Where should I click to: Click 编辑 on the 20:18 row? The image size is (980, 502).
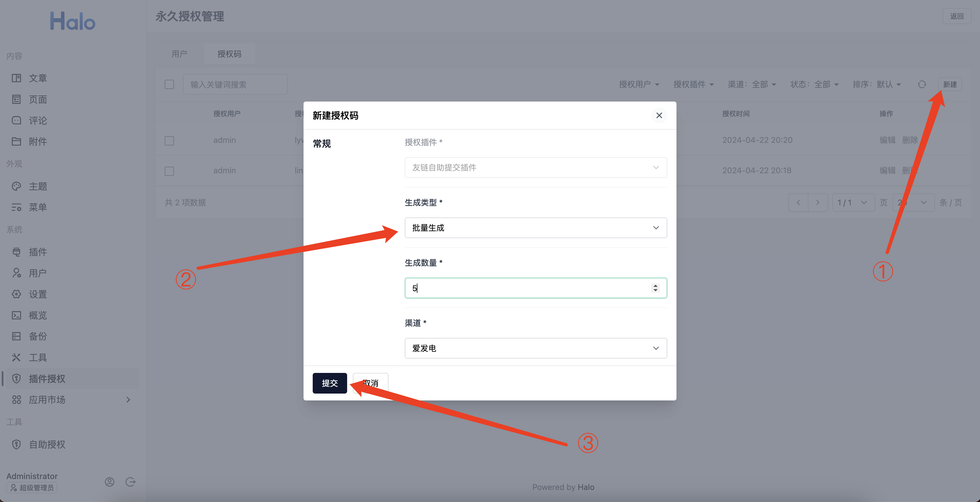888,170
